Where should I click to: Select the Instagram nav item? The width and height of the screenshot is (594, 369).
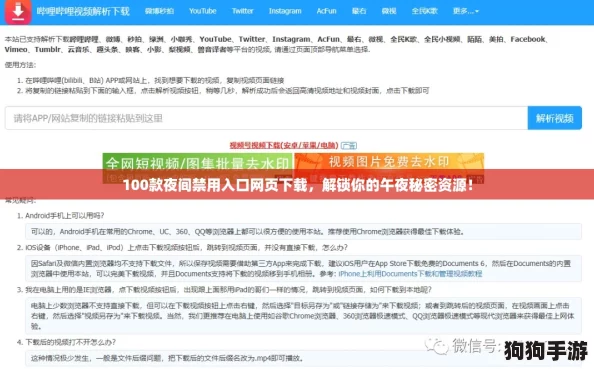[x=285, y=11]
